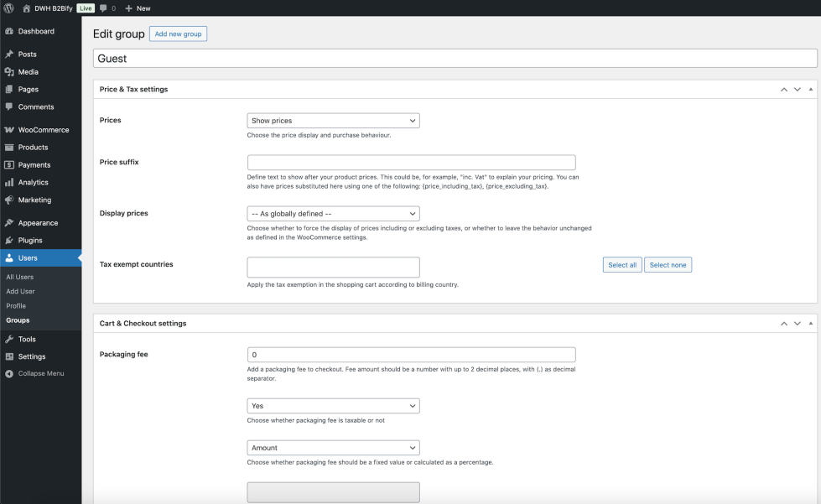
Task: Toggle the Cart & Checkout settings panel
Action: coord(810,323)
